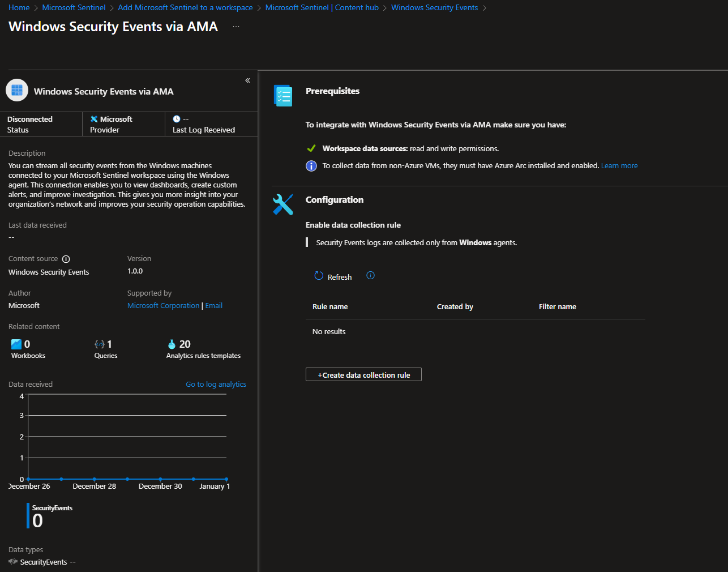728x572 pixels.
Task: Click the Content source info icon
Action: pyautogui.click(x=66, y=259)
